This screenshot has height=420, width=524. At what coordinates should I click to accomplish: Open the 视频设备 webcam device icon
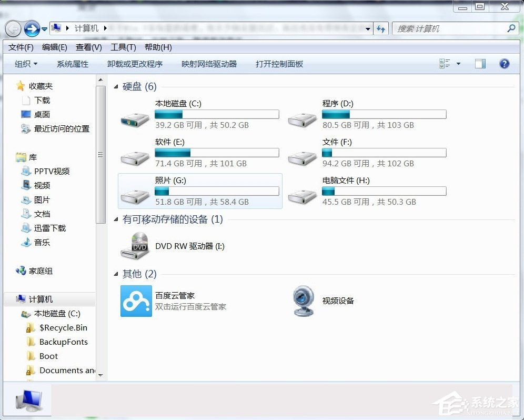pyautogui.click(x=303, y=301)
